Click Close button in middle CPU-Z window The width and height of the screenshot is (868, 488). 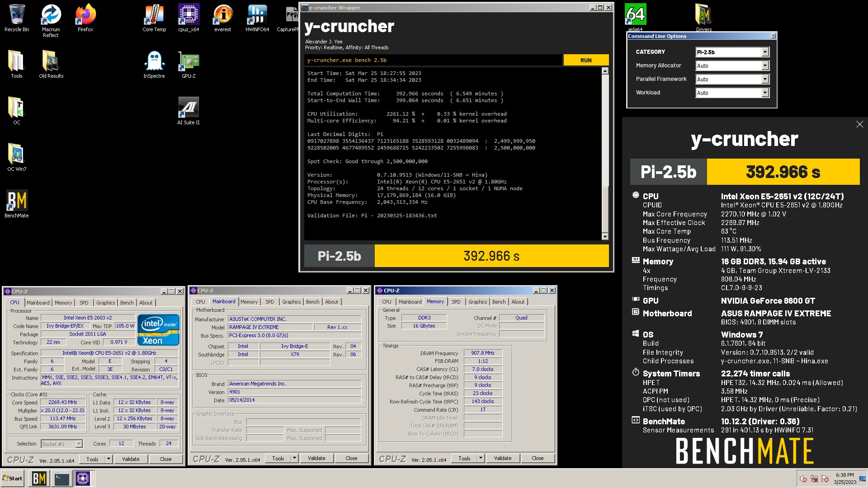click(351, 458)
